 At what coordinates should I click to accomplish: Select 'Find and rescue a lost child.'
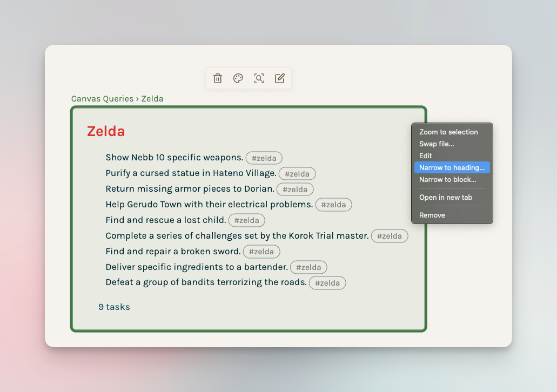pos(166,220)
